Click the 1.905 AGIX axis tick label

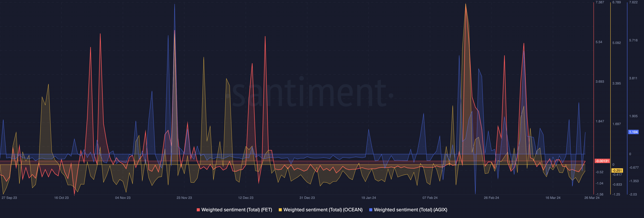(x=633, y=116)
